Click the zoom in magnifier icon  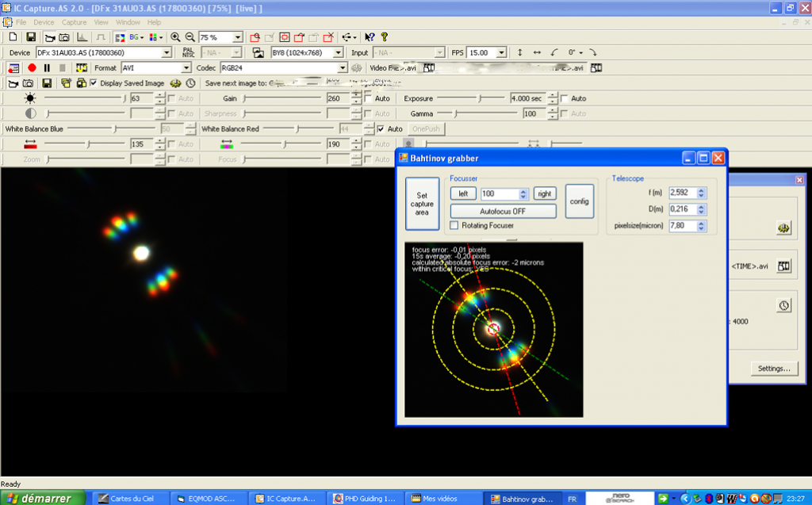(x=175, y=37)
